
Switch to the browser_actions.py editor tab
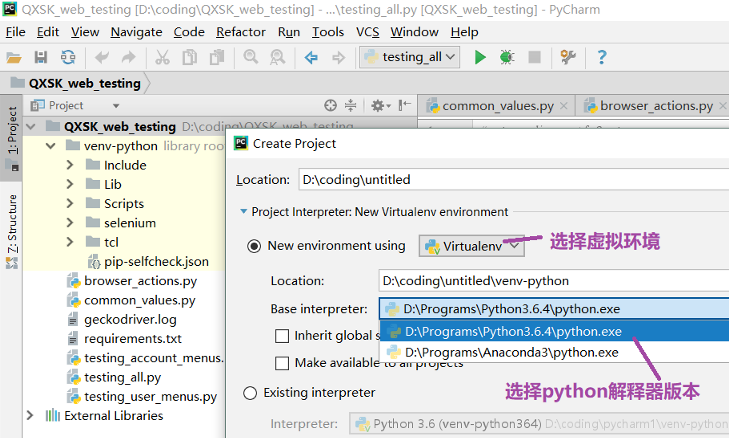pyautogui.click(x=656, y=106)
